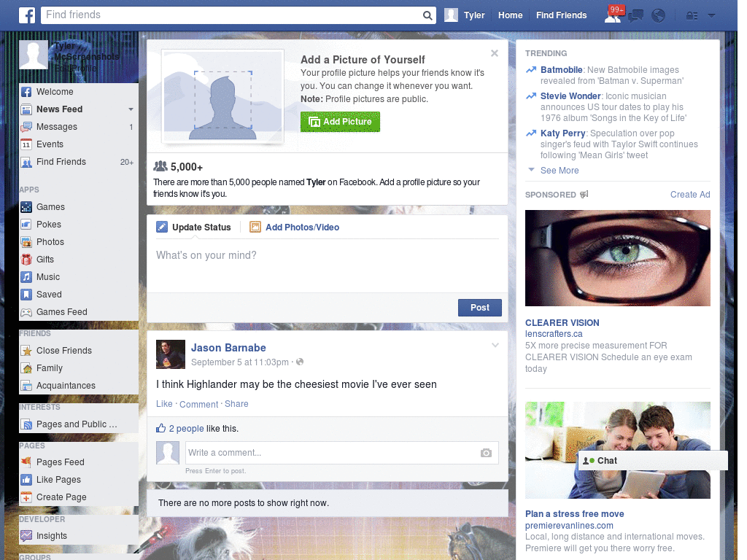Click the search magnifier icon
The height and width of the screenshot is (560, 747).
427,15
